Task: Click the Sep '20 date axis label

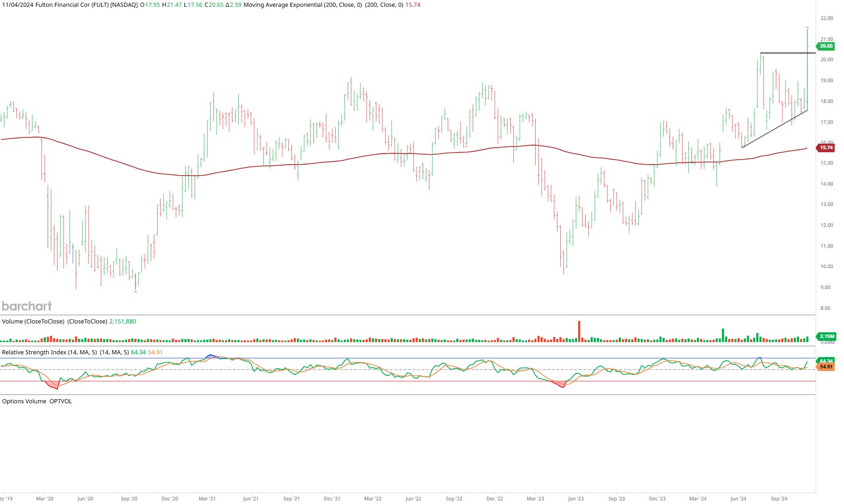Action: coord(129,499)
